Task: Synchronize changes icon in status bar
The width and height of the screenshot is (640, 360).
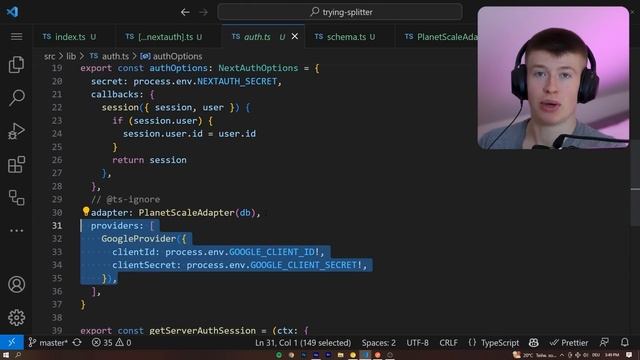Action: click(77, 342)
